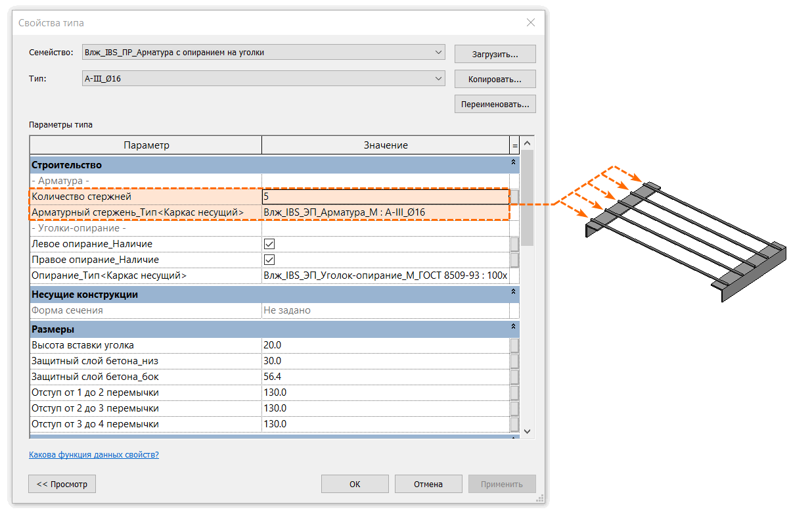Click the scrollbar down arrow
This screenshot has height=520, width=812.
click(x=527, y=431)
